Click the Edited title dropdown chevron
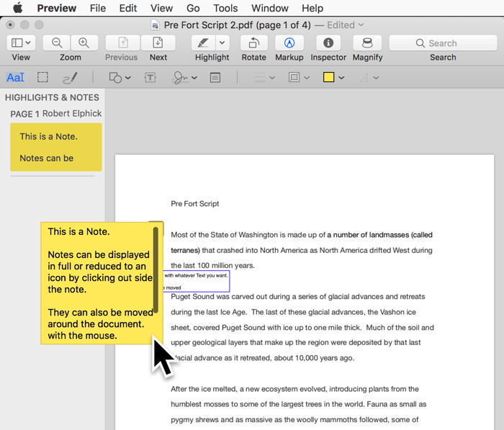504x430 pixels. [361, 24]
